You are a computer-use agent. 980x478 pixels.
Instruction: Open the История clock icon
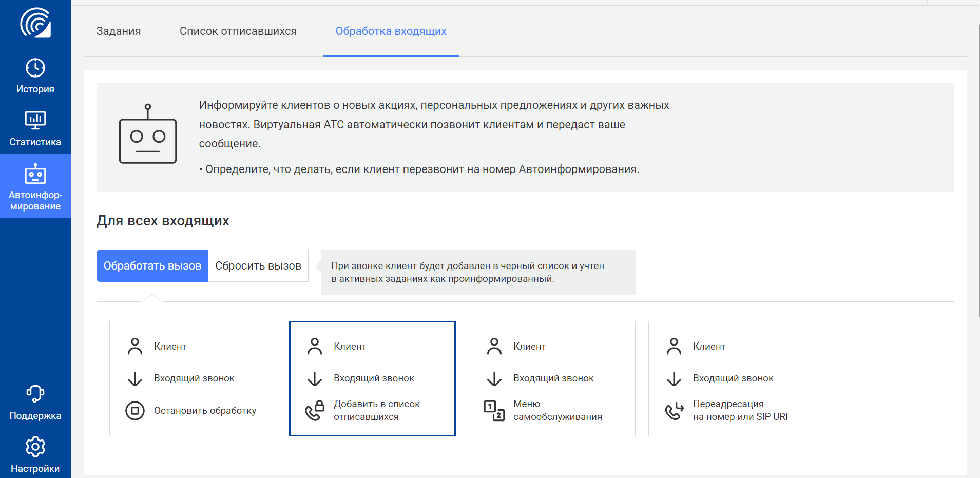[x=35, y=68]
